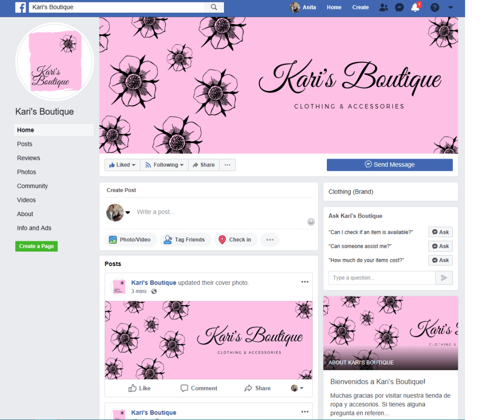Open the friend requests icon
The width and height of the screenshot is (504, 420).
(383, 7)
